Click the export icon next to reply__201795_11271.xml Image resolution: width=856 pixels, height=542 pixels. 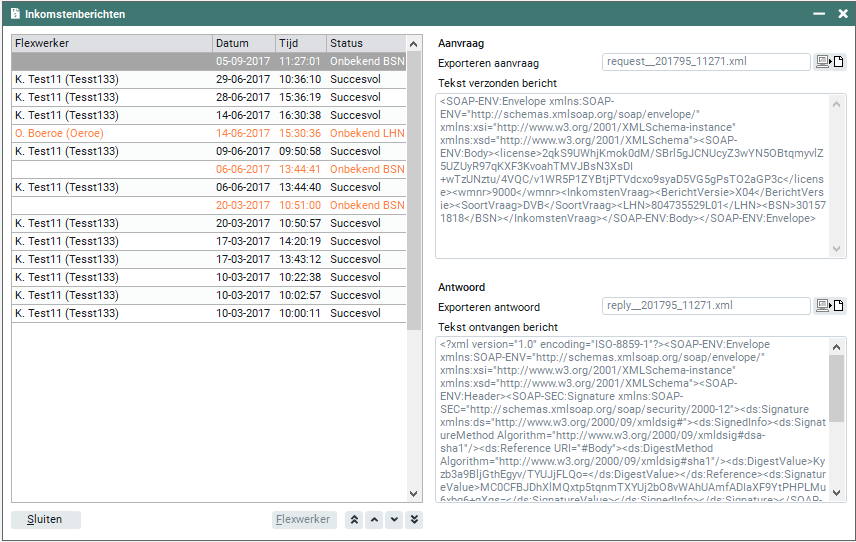tap(830, 306)
